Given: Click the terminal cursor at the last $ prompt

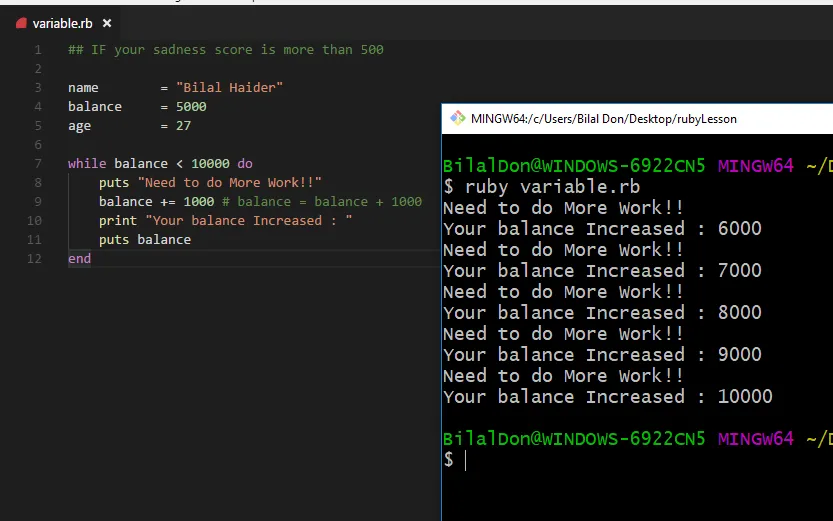Looking at the screenshot, I should (465, 460).
